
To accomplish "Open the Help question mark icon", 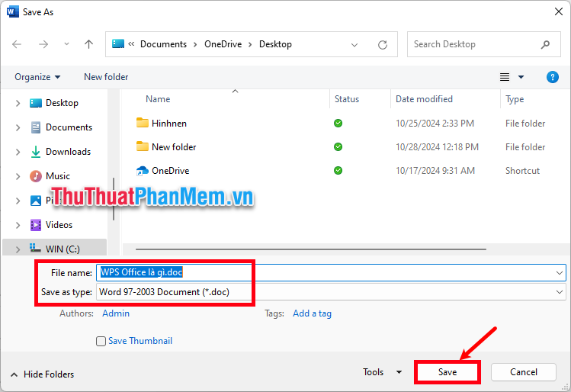I will click(x=553, y=77).
